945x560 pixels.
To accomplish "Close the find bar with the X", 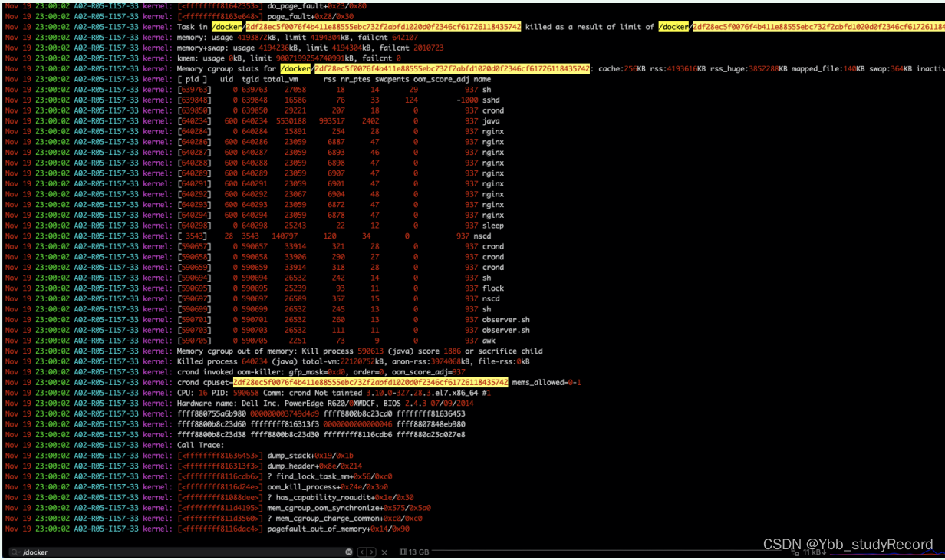I will (x=384, y=552).
